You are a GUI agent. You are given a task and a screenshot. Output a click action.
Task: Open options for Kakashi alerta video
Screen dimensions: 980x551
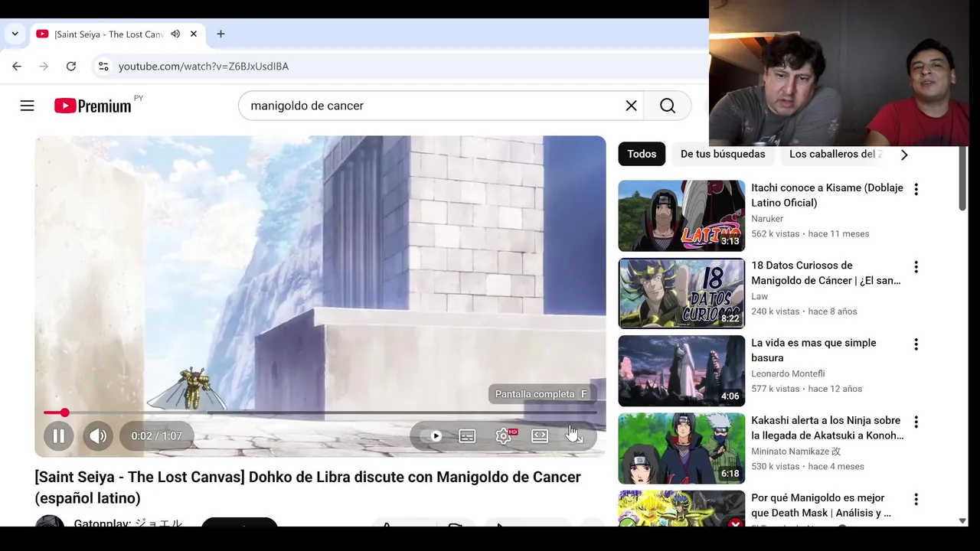[x=916, y=422]
